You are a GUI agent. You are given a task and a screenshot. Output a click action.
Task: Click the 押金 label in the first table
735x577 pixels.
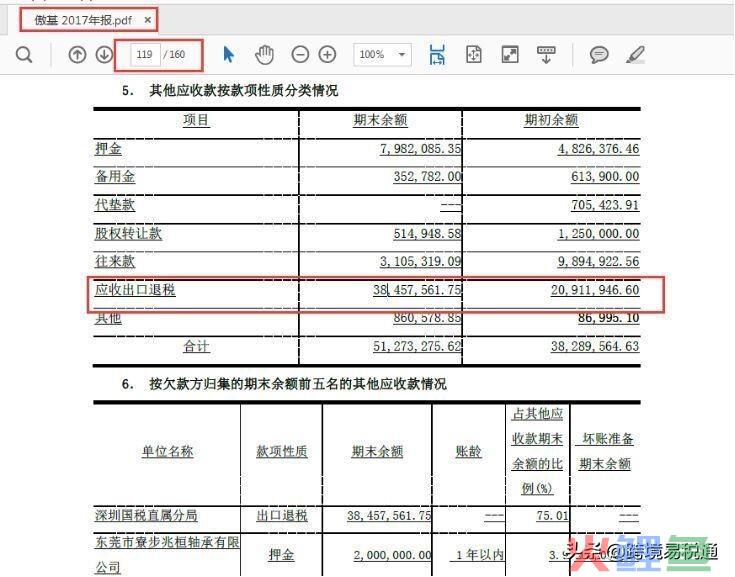coord(108,149)
